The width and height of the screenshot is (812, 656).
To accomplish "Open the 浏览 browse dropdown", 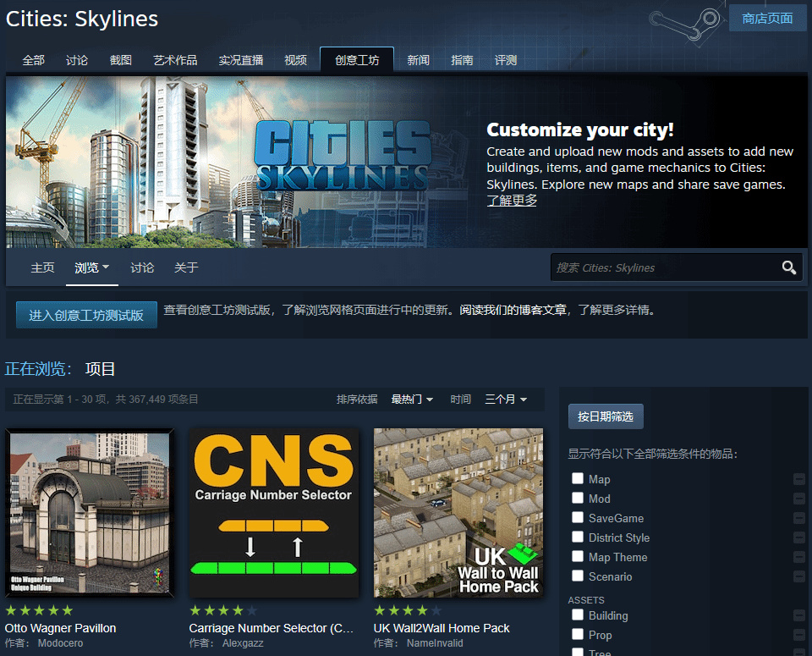I will pos(91,267).
